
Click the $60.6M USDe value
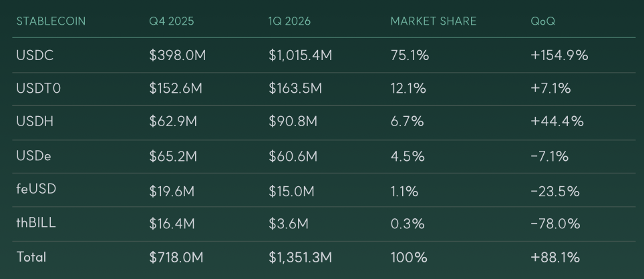pyautogui.click(x=293, y=156)
